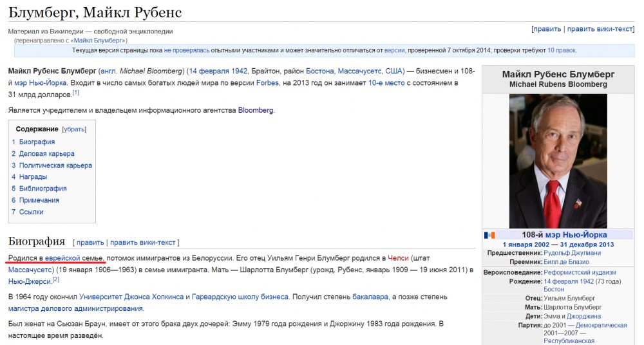The image size is (644, 345).
Task: Open 'Нью-Джерси' link
Action: pyautogui.click(x=30, y=282)
